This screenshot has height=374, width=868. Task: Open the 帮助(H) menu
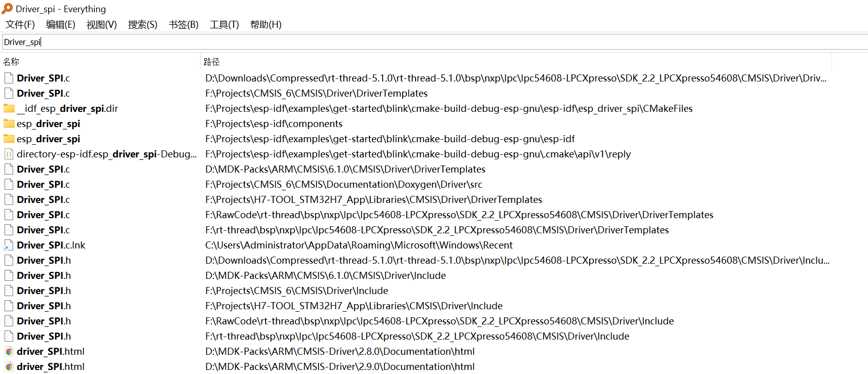click(266, 24)
